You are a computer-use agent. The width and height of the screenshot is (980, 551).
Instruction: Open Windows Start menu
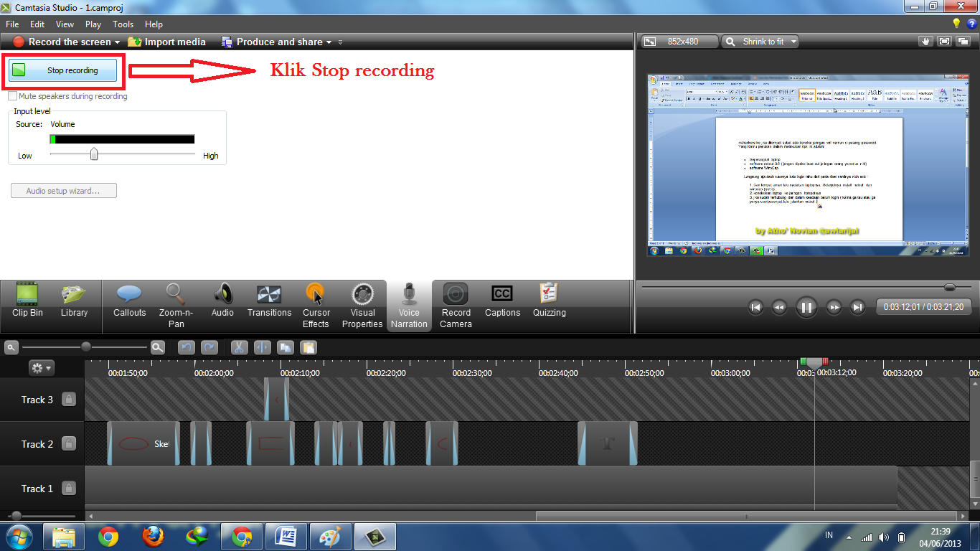(18, 536)
